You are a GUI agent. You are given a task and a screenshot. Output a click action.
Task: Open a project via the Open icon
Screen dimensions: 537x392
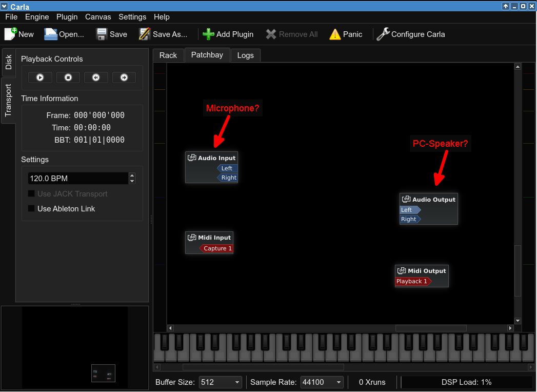pos(51,34)
